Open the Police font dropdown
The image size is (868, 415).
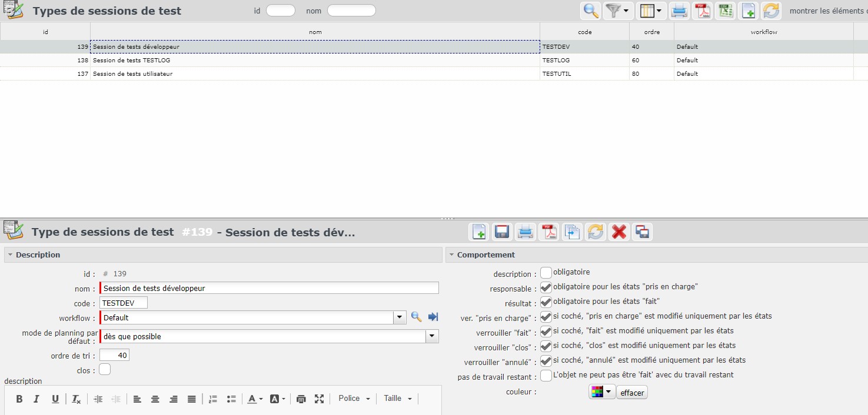tap(354, 399)
